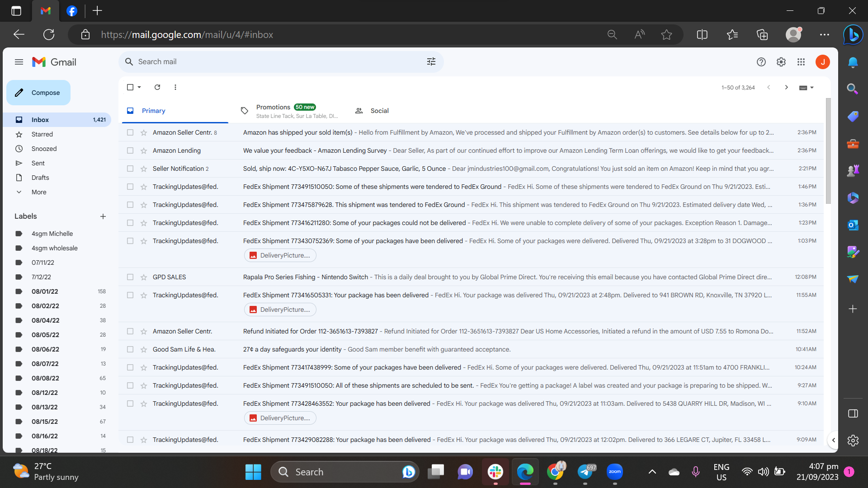Viewport: 868px width, 488px height.
Task: Open the more options three-dot menu above the mail list
Action: point(175,87)
